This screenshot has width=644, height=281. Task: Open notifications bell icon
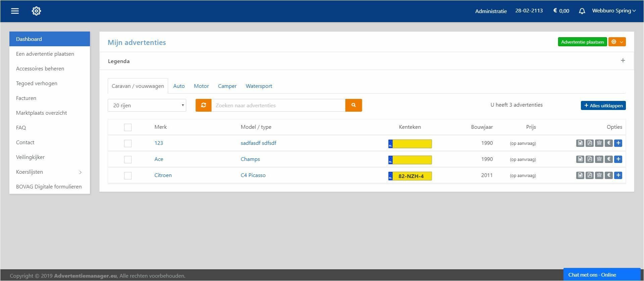tap(582, 11)
